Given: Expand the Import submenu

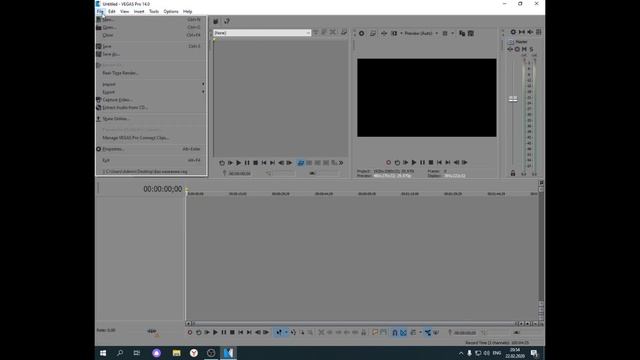Looking at the screenshot, I should coord(151,84).
